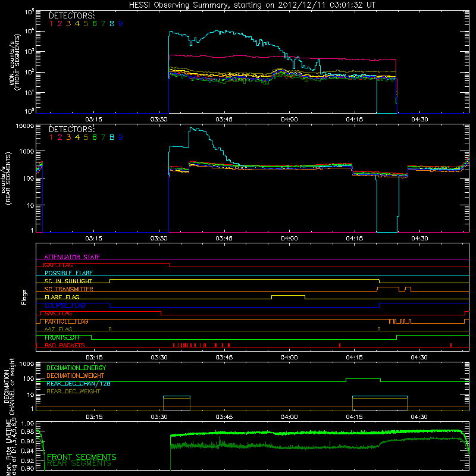
Task: Select detector 4 in front segments legend
Action: [77, 24]
